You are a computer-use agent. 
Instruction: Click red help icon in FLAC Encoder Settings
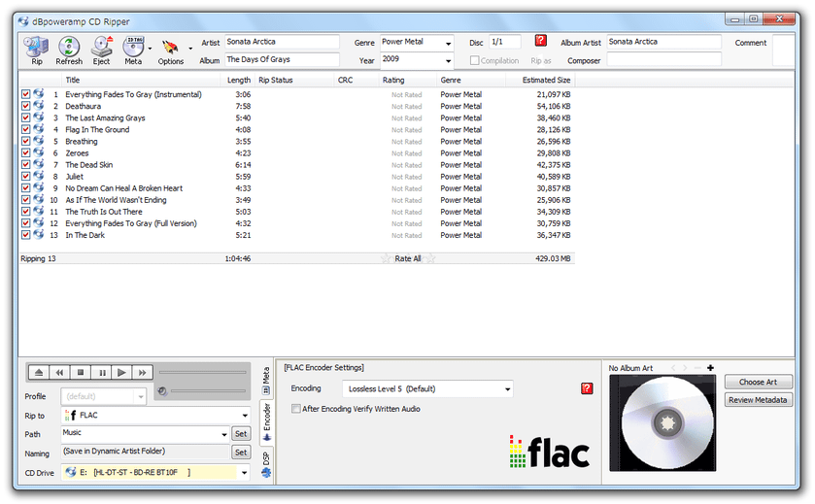coord(587,388)
